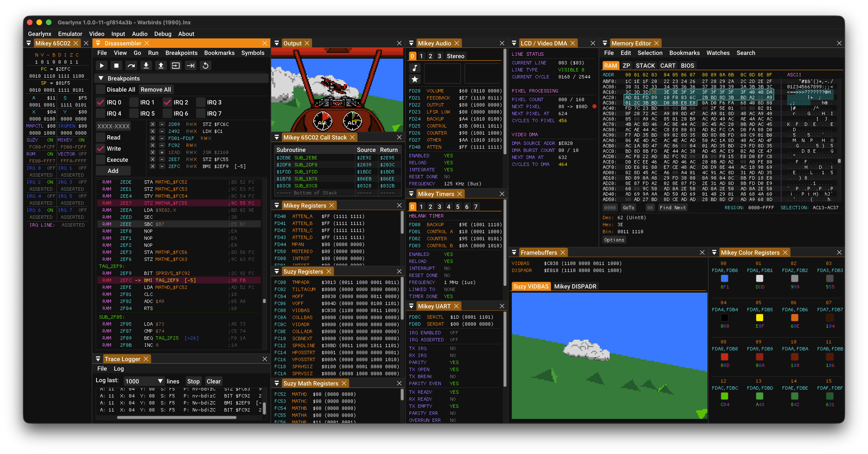This screenshot has width=868, height=454.
Task: Click the music note icon in Mikey Audio
Action: pyautogui.click(x=415, y=68)
